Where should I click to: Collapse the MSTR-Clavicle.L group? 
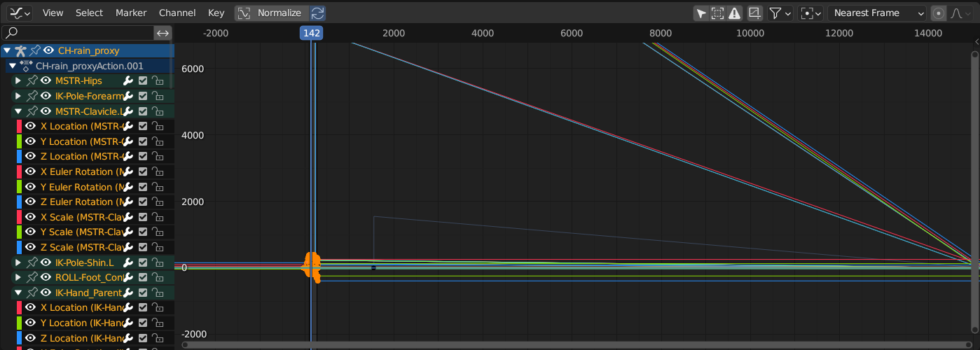click(18, 111)
